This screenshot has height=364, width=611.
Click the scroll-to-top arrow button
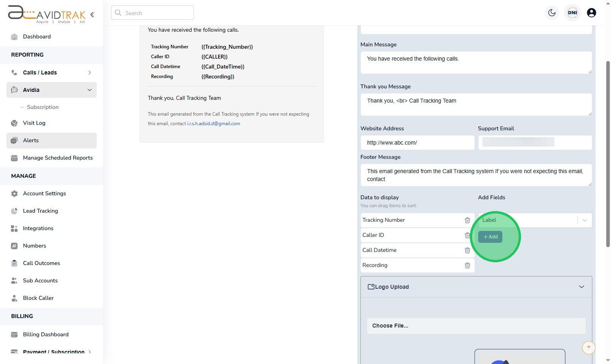tap(588, 347)
